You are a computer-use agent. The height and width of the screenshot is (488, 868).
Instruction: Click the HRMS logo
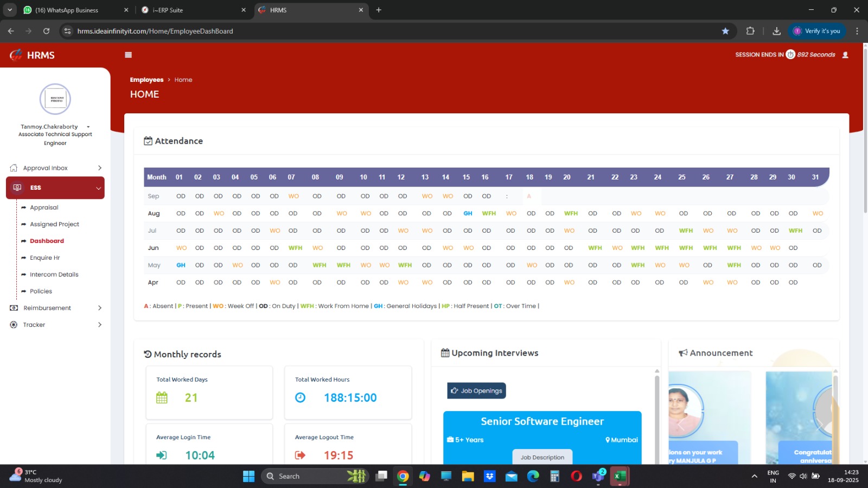point(33,55)
